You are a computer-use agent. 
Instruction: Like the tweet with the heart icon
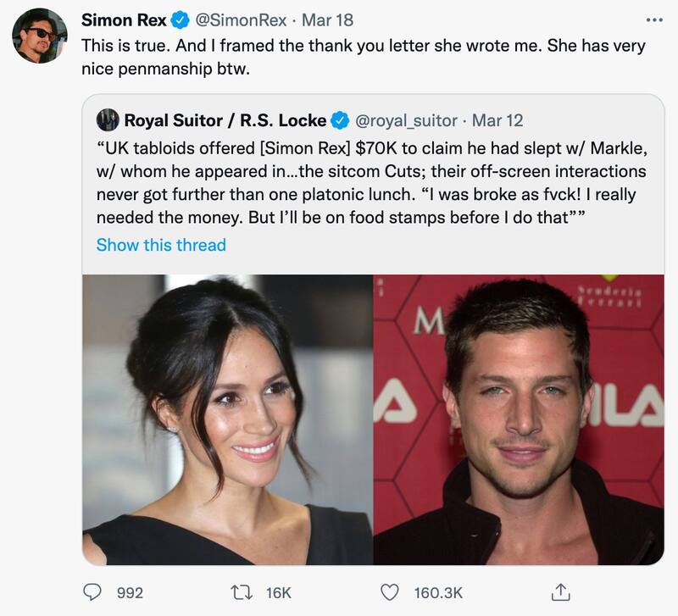[x=389, y=591]
